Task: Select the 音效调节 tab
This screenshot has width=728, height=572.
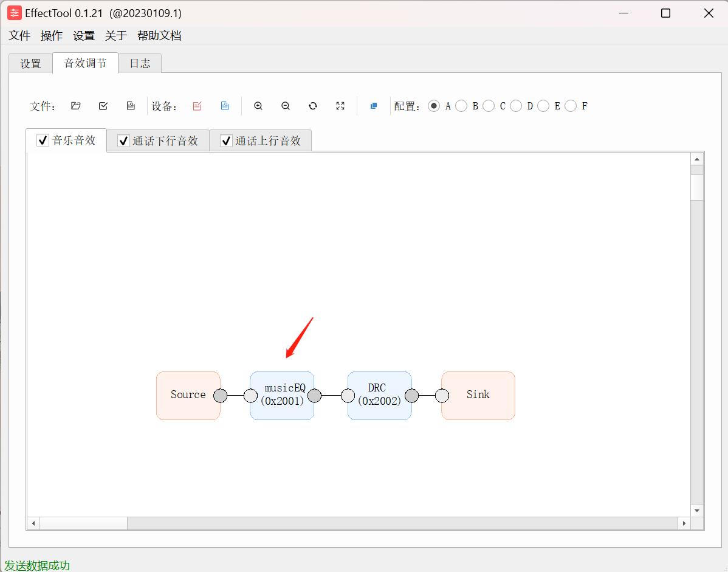Action: tap(86, 63)
